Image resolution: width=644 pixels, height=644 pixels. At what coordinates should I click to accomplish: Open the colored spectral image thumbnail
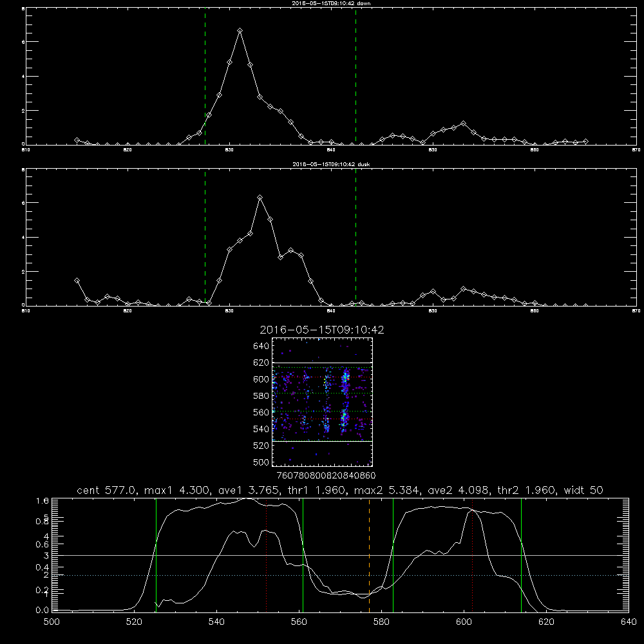pyautogui.click(x=323, y=402)
